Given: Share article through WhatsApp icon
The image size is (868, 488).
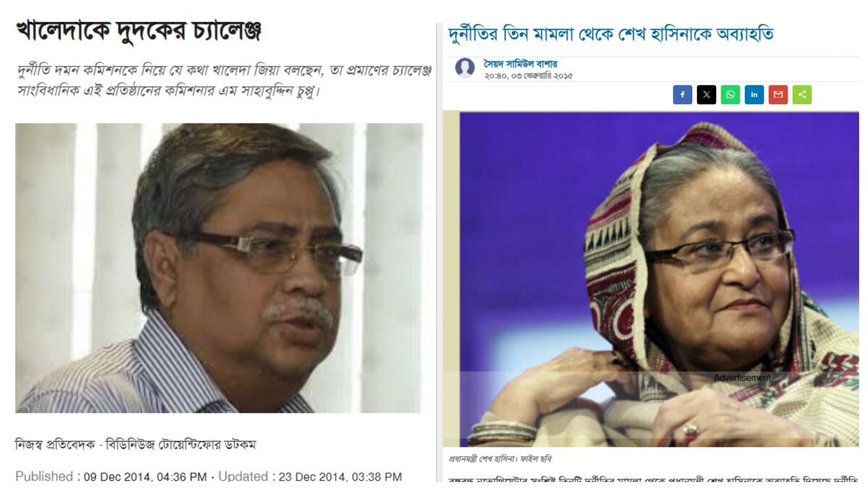Looking at the screenshot, I should click(x=730, y=95).
